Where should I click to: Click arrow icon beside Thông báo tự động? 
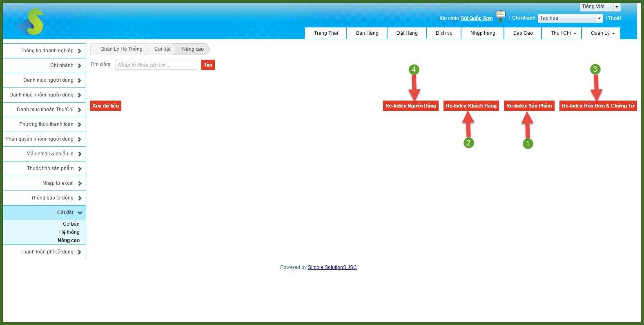pyautogui.click(x=80, y=198)
